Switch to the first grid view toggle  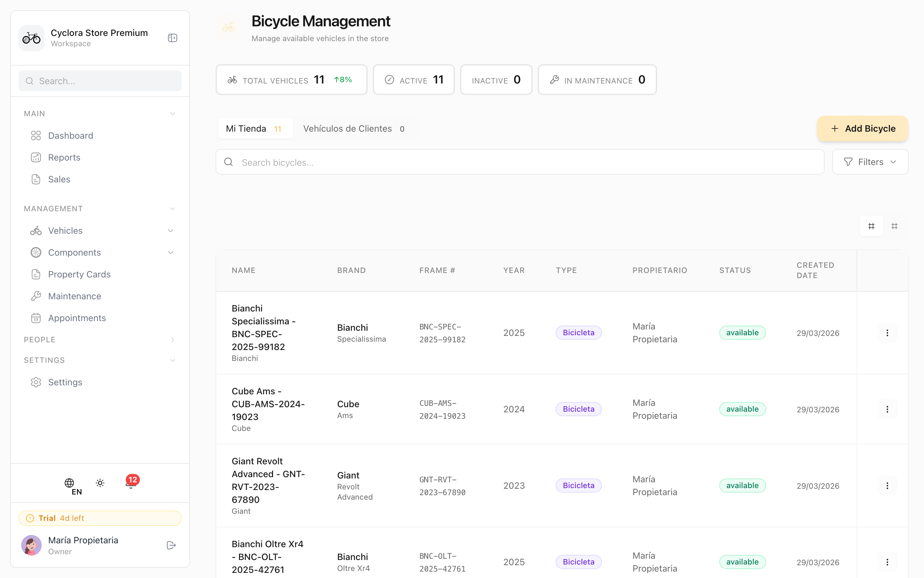click(x=871, y=226)
